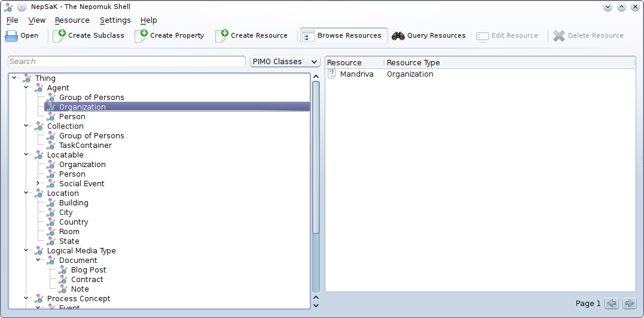Collapse the Agent tree node

point(26,87)
